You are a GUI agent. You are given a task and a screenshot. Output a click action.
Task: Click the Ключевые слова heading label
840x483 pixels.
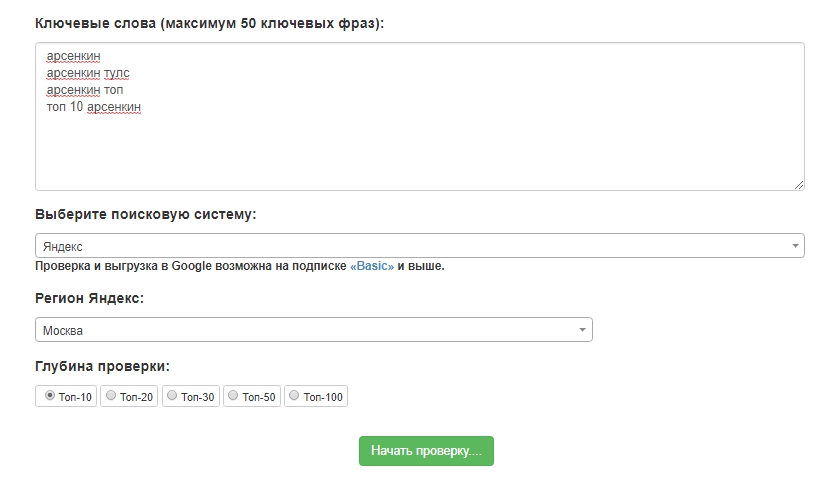pyautogui.click(x=209, y=23)
